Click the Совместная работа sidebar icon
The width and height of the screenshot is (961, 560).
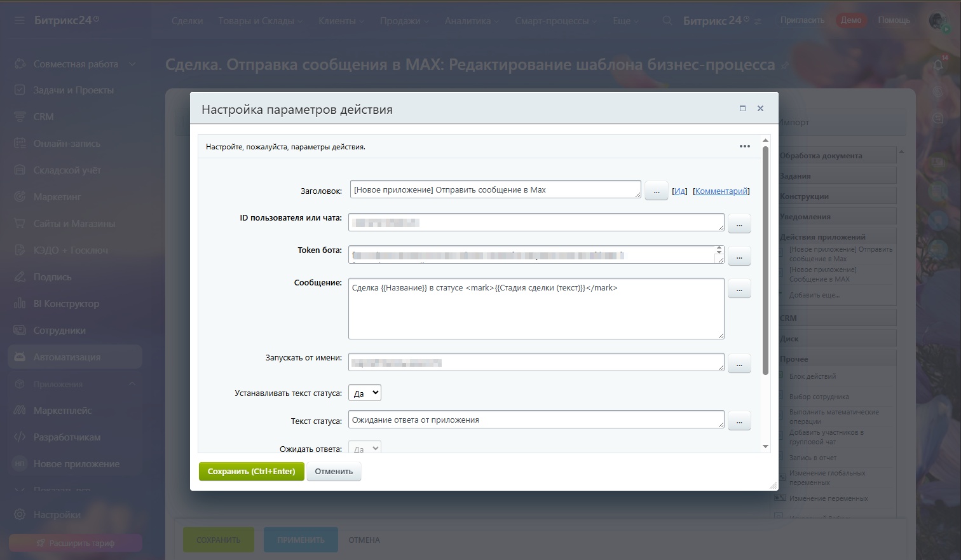pos(20,64)
